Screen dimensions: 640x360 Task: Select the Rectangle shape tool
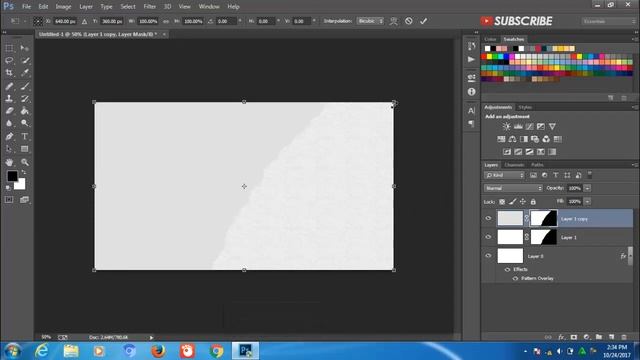[x=24, y=149]
